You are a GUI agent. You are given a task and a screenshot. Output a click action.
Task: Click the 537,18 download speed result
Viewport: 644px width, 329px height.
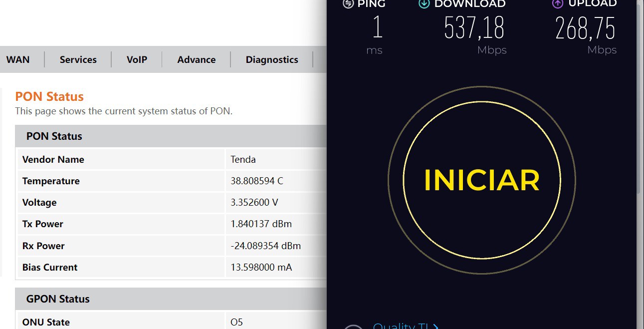pyautogui.click(x=474, y=28)
